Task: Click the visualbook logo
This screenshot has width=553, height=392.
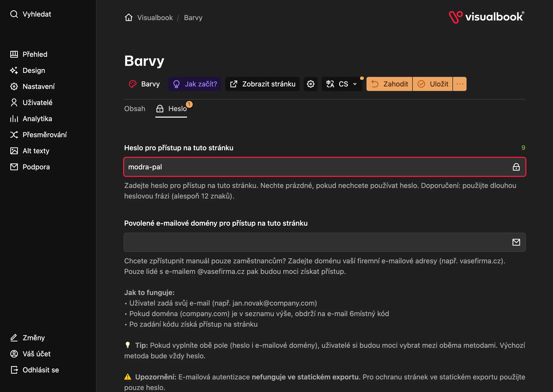Action: click(x=487, y=17)
